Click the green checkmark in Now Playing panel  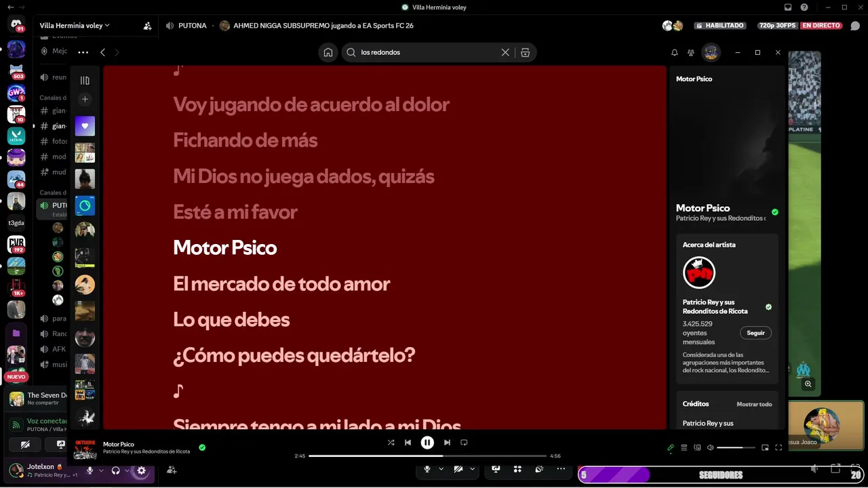pos(775,212)
